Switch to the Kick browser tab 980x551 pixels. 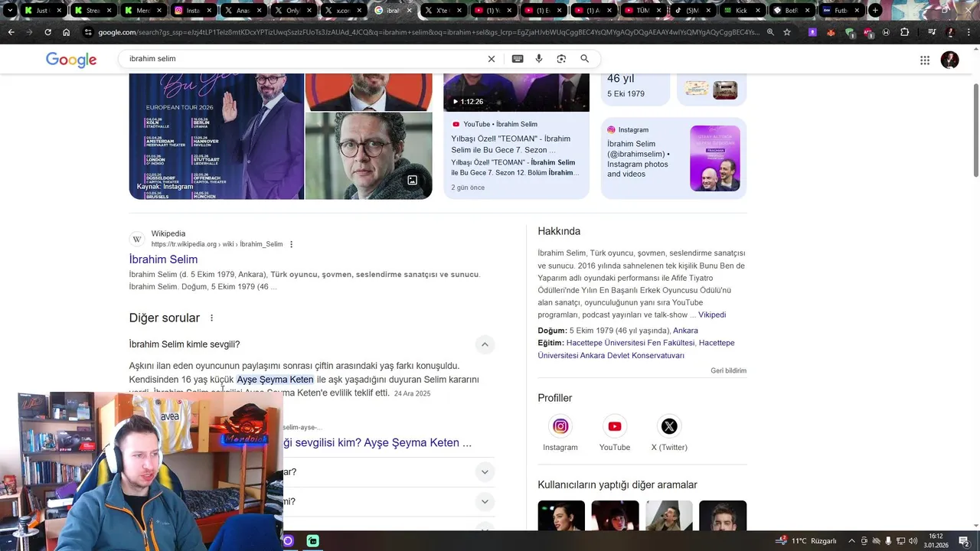(742, 10)
